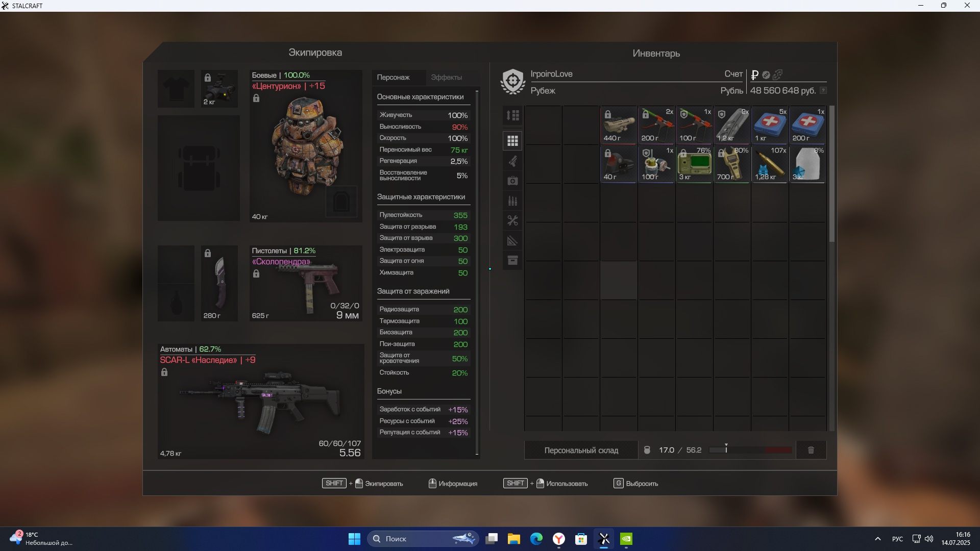Select the 40 g red dot sight
The height and width of the screenshot is (551, 980).
[619, 164]
